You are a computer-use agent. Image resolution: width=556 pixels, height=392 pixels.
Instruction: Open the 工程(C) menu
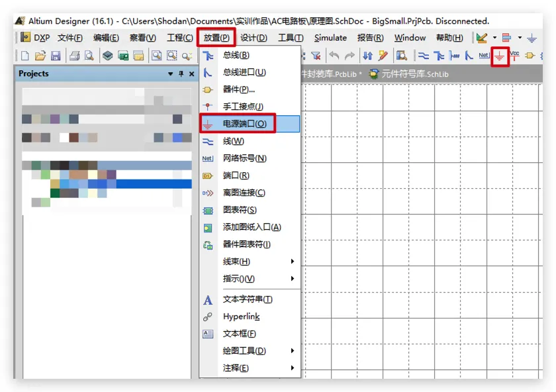180,38
